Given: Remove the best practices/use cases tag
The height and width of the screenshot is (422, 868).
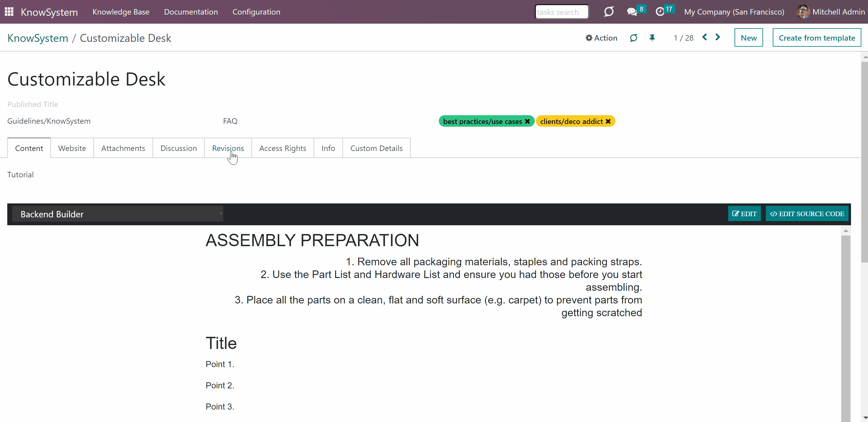Looking at the screenshot, I should click(527, 121).
